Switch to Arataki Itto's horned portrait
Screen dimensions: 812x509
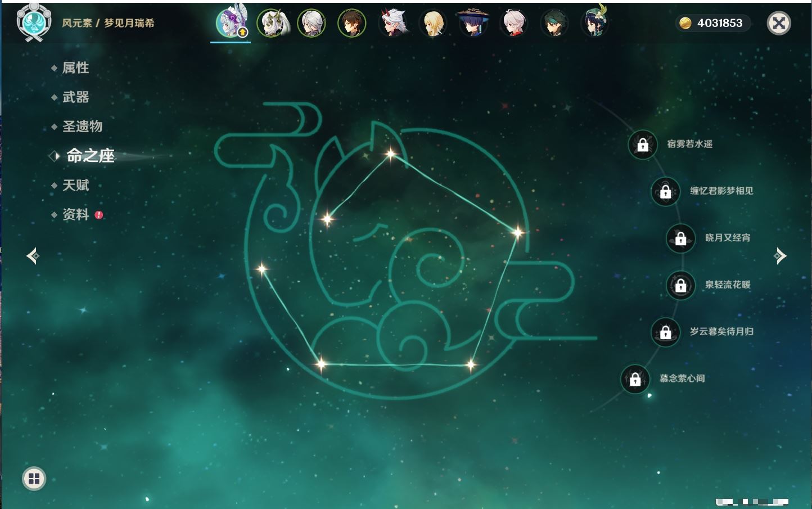point(393,23)
